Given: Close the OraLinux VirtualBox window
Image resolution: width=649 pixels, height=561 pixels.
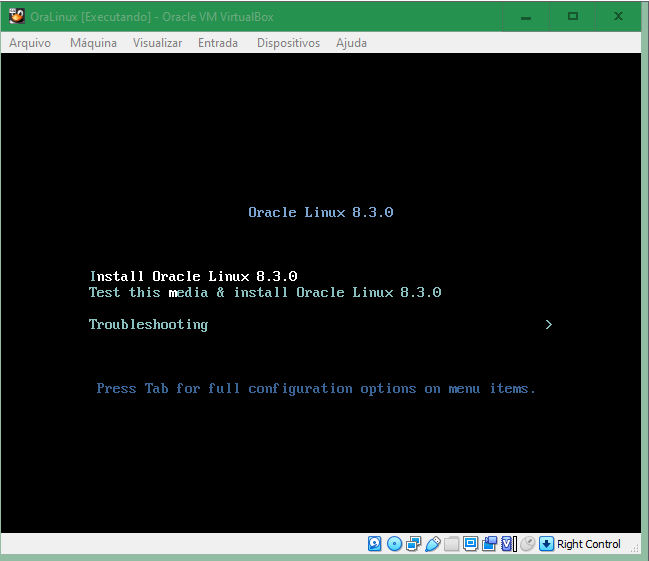Looking at the screenshot, I should (618, 17).
